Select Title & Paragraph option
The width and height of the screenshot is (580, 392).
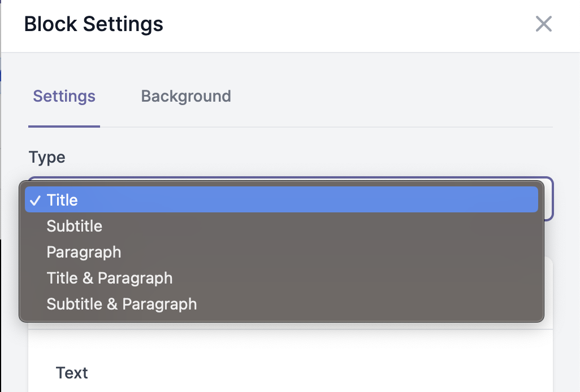(x=281, y=278)
